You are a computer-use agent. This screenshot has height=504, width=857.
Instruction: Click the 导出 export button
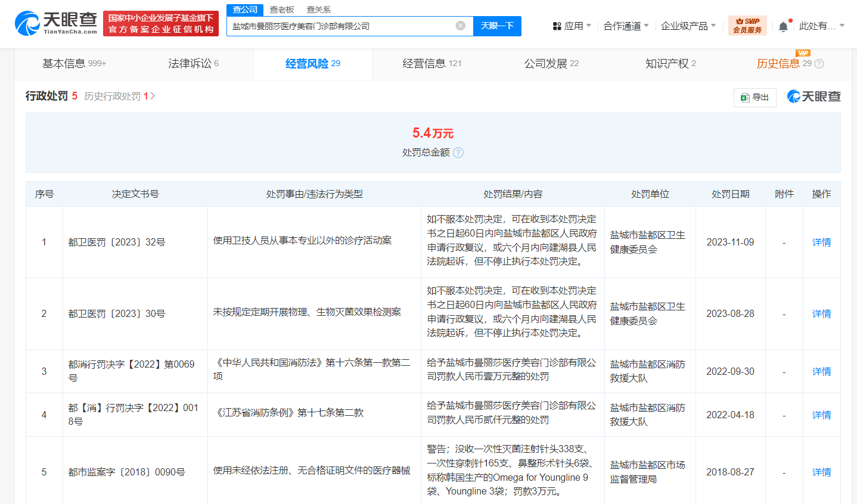tap(755, 97)
